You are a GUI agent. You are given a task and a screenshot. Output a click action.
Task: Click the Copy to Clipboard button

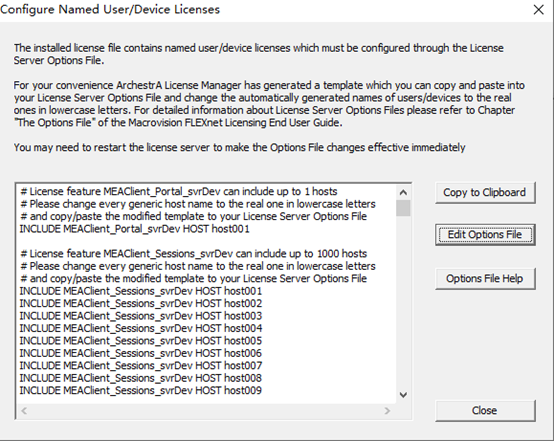(x=485, y=193)
